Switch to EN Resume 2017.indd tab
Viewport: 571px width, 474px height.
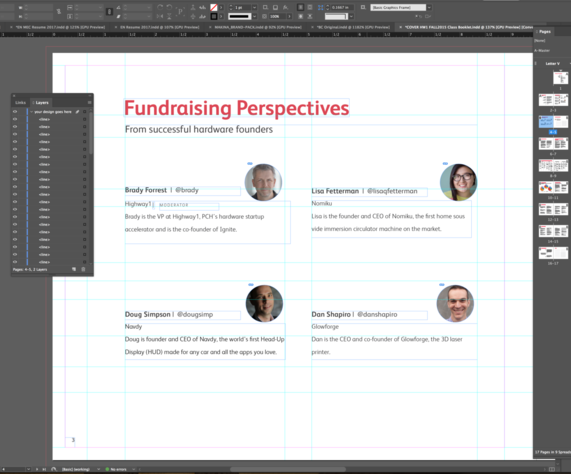click(x=160, y=27)
